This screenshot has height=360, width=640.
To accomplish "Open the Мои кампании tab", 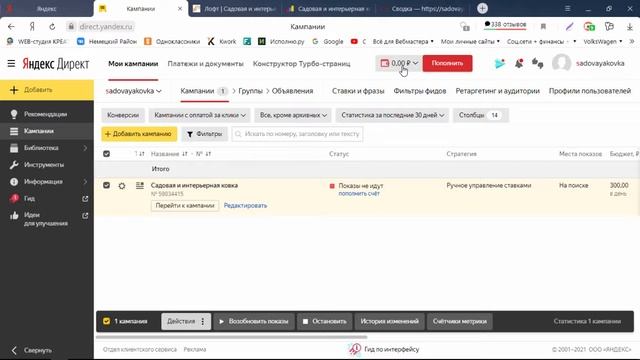I will (133, 64).
